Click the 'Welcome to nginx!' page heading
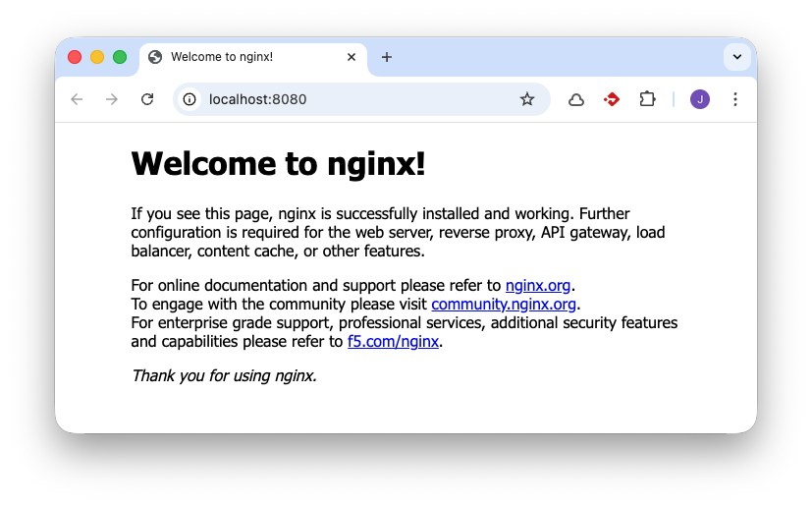This screenshot has width=812, height=506. [x=279, y=164]
